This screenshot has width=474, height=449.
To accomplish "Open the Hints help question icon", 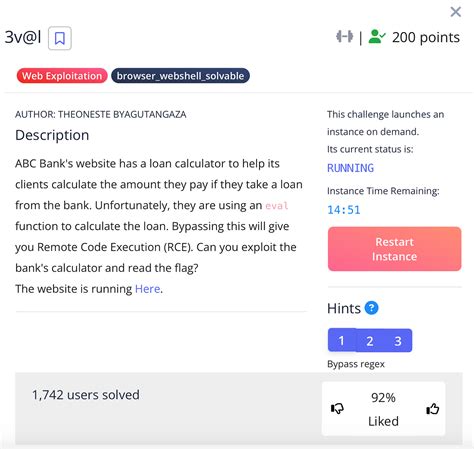I will (371, 308).
